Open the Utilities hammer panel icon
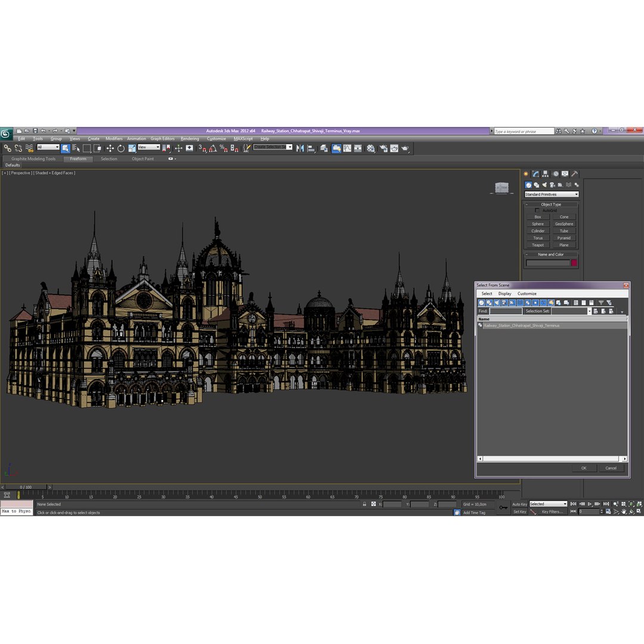Viewport: 644px width, 644px height. pos(575,174)
